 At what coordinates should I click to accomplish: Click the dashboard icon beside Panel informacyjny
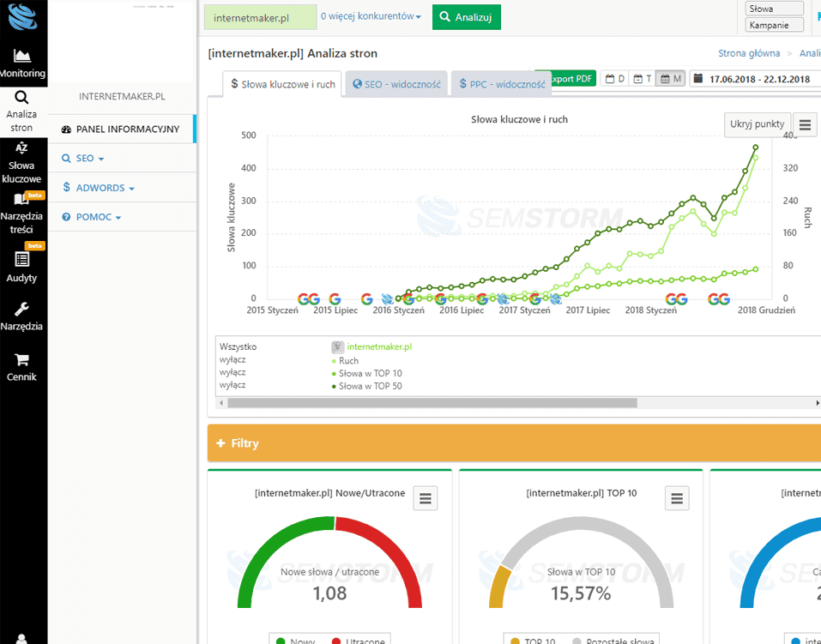(66, 129)
